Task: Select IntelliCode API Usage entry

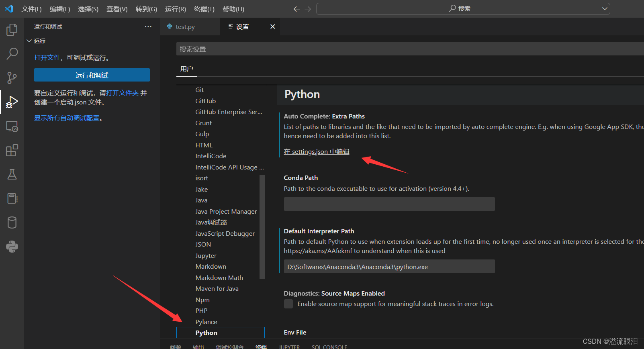Action: (229, 167)
